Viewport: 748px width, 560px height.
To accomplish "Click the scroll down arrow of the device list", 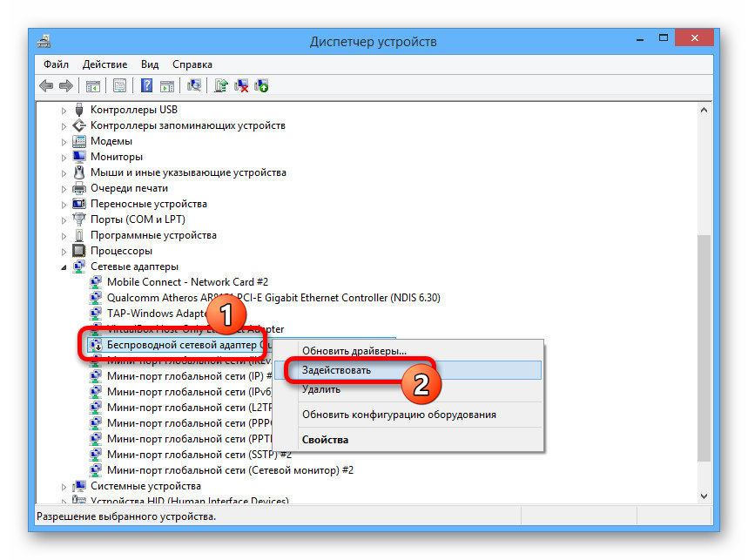I will 704,496.
